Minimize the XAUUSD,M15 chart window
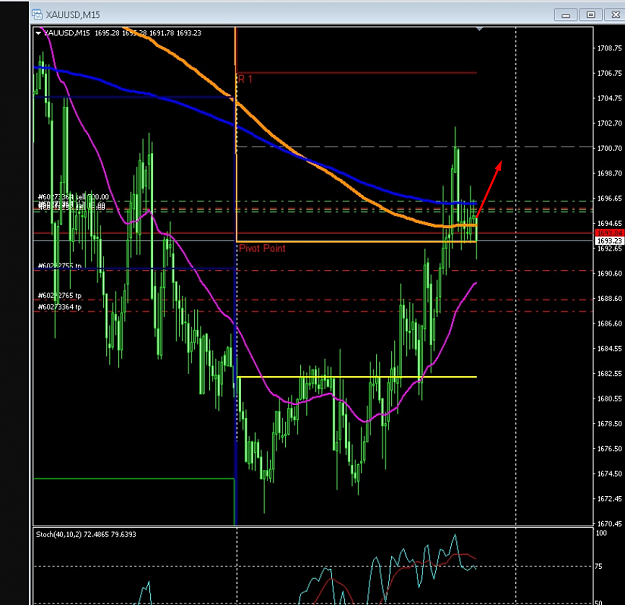This screenshot has width=625, height=605. (x=566, y=15)
